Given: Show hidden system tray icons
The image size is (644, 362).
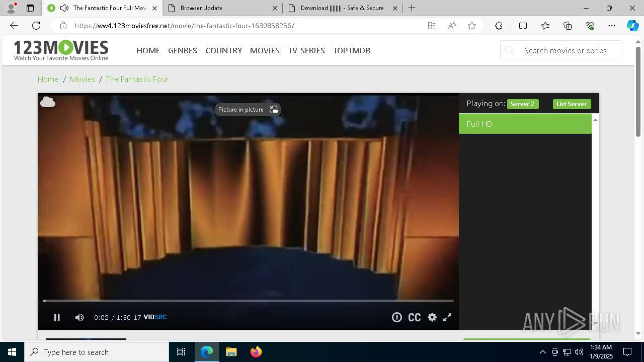Looking at the screenshot, I should (542, 352).
